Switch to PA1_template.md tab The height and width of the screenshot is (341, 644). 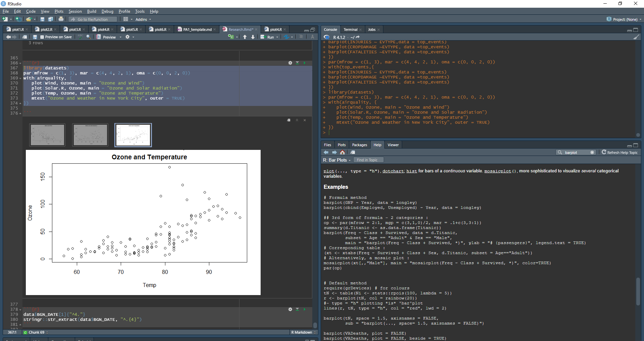197,30
